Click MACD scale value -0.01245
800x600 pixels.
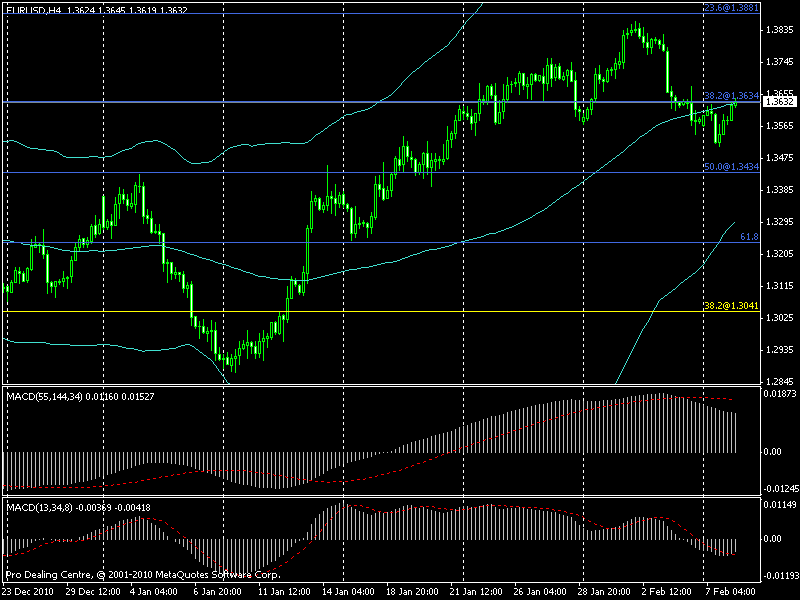781,489
